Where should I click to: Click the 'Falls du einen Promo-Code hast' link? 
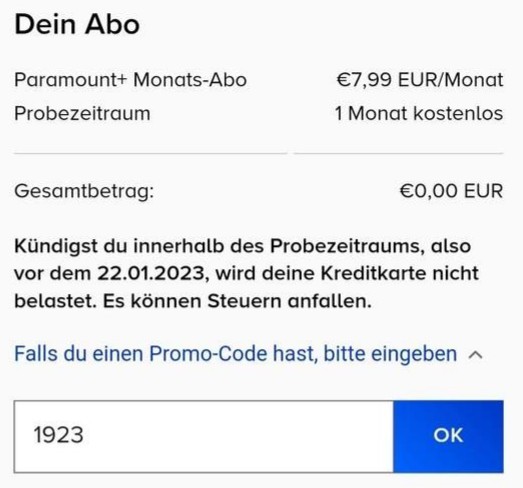click(x=235, y=354)
